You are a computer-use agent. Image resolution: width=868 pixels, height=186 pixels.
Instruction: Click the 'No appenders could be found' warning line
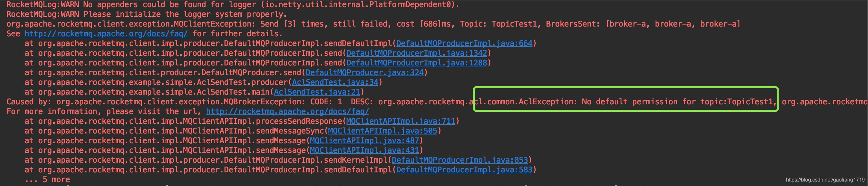[x=233, y=5]
